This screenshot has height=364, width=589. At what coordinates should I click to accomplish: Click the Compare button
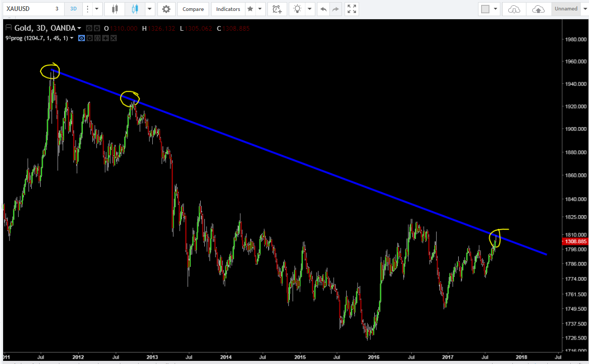pyautogui.click(x=193, y=9)
